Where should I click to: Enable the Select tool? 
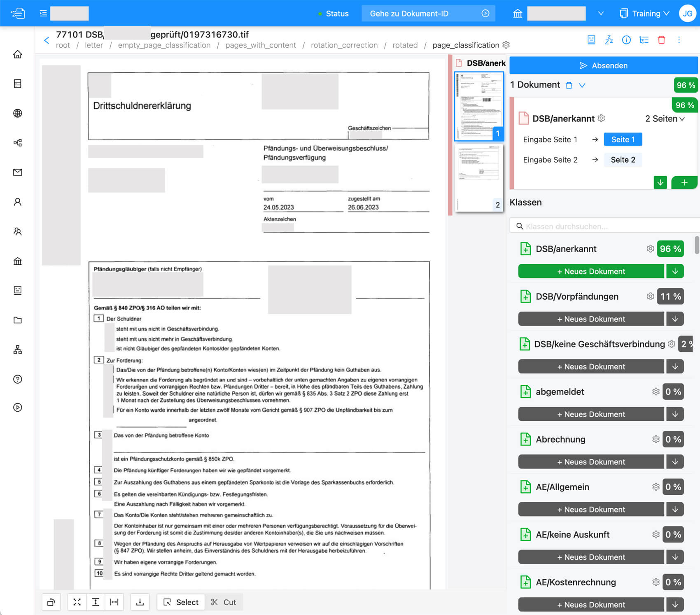click(x=181, y=602)
